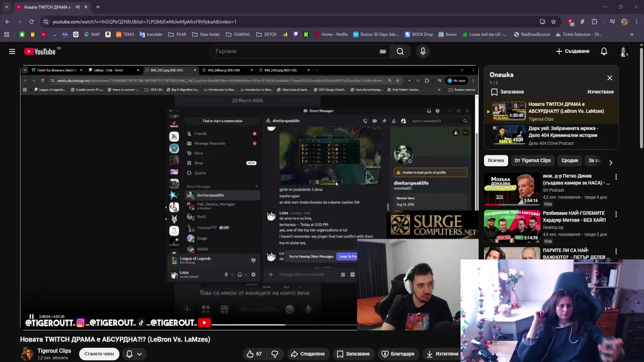
Task: Open the DETOX bookmarks folder
Action: [266, 35]
